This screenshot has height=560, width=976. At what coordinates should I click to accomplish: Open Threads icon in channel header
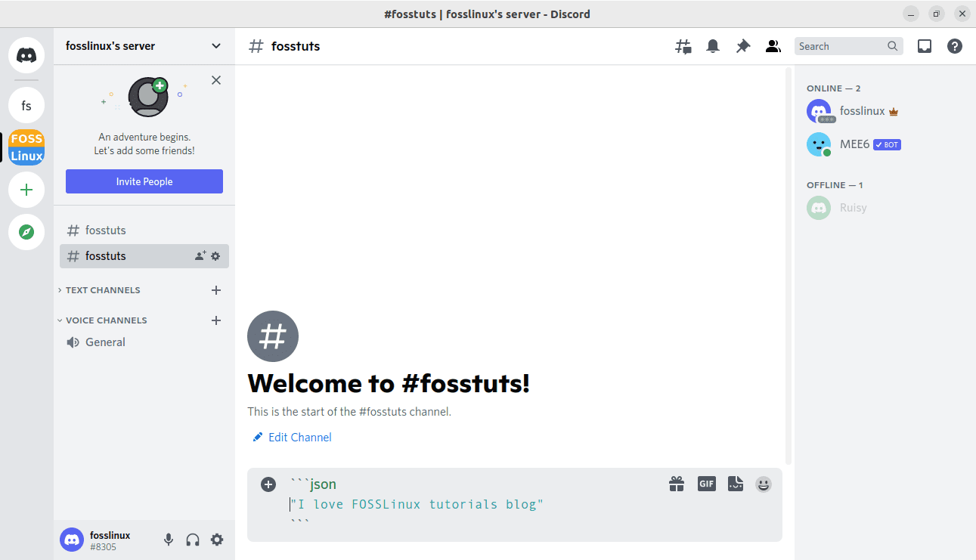click(683, 46)
